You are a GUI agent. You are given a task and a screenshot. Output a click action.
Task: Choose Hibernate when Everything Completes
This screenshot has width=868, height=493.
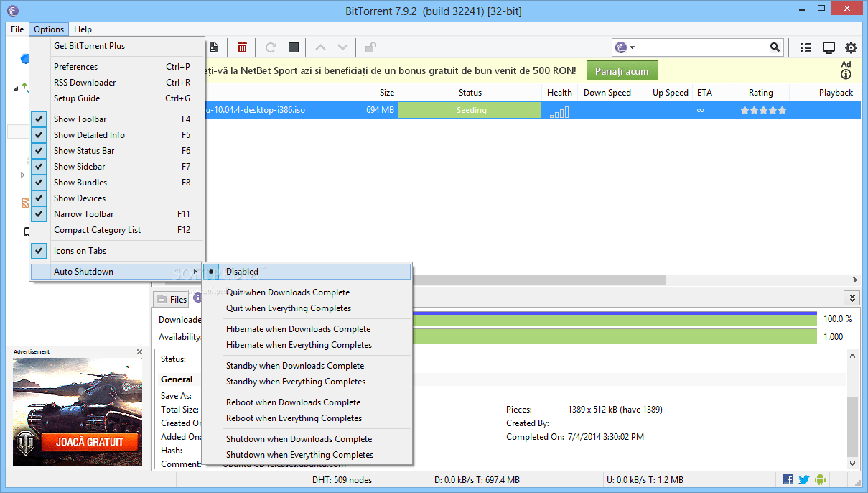click(x=307, y=345)
